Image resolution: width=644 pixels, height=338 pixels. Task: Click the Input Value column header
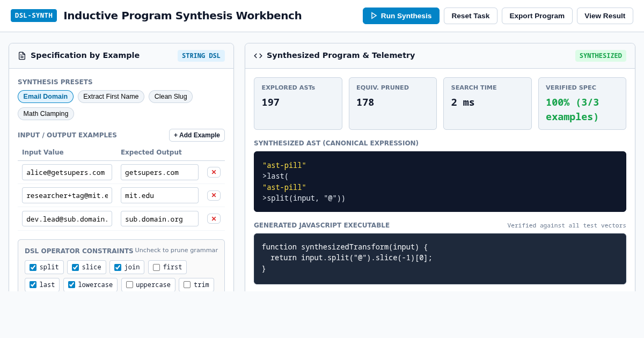coord(43,152)
